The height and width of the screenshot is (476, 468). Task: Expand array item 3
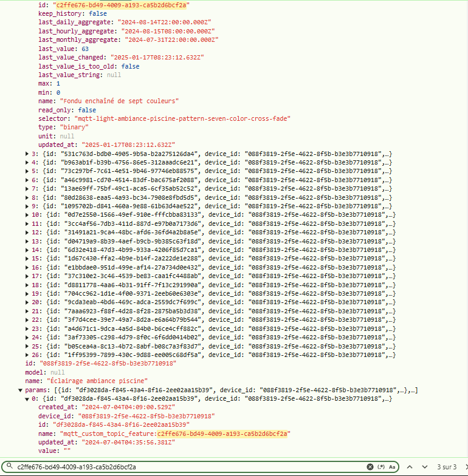tap(27, 154)
